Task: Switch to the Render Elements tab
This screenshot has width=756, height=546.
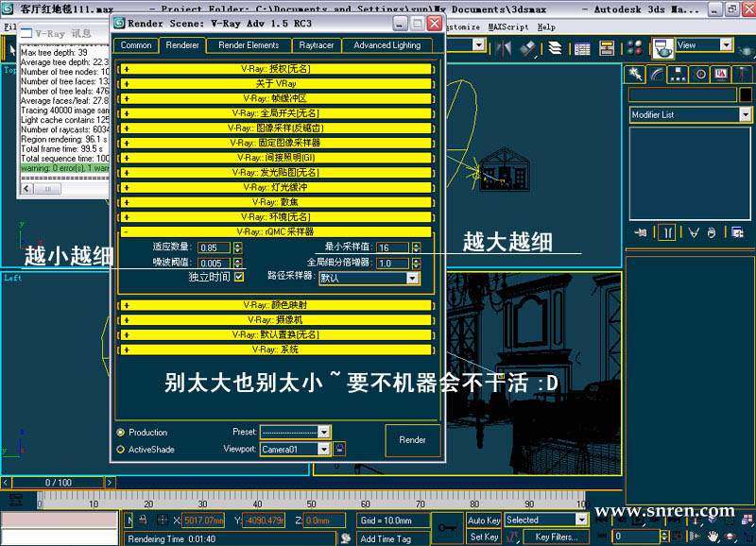Action: tap(249, 45)
